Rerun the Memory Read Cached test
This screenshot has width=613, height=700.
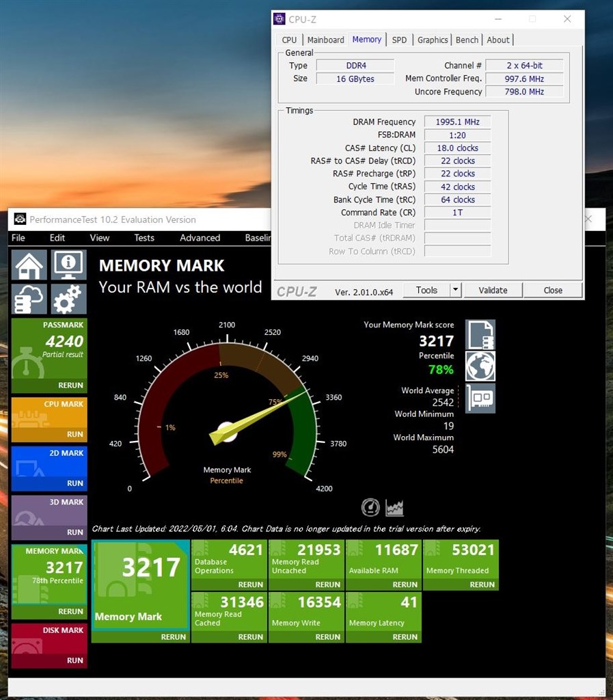pos(250,636)
